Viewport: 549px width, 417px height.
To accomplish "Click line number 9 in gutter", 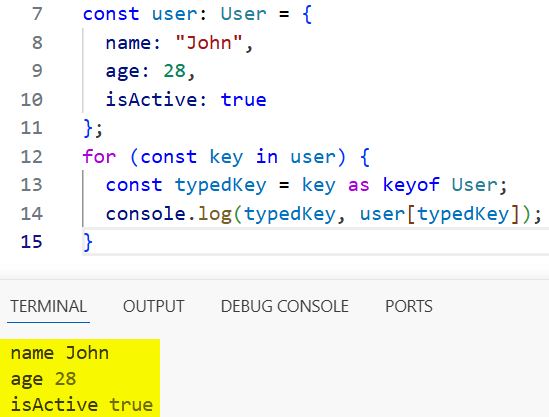I will (x=37, y=71).
